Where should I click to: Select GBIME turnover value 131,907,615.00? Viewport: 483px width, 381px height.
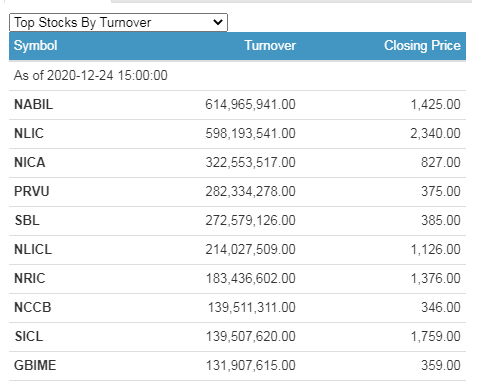point(251,366)
